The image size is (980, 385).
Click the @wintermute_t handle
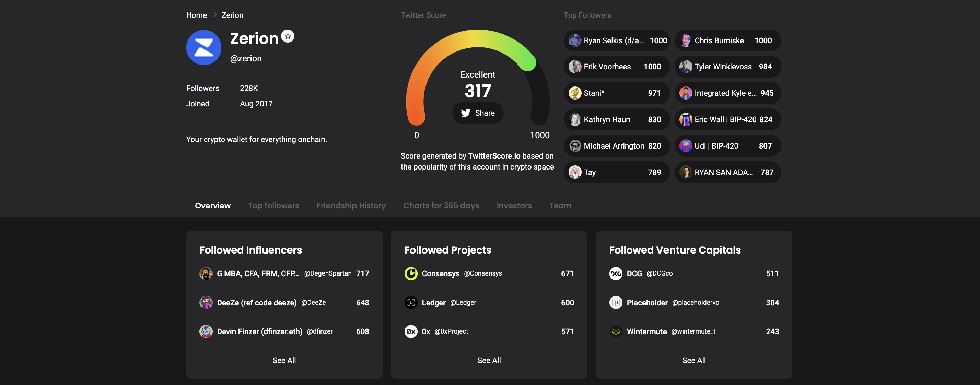point(693,331)
